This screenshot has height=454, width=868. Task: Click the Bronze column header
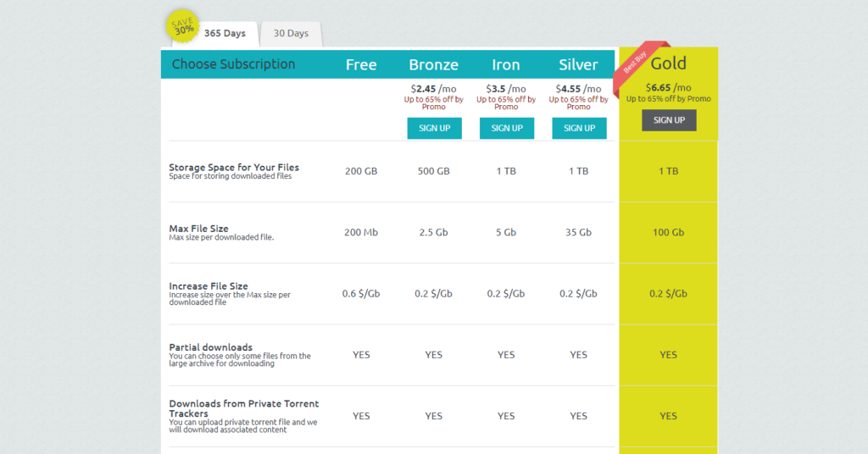433,64
